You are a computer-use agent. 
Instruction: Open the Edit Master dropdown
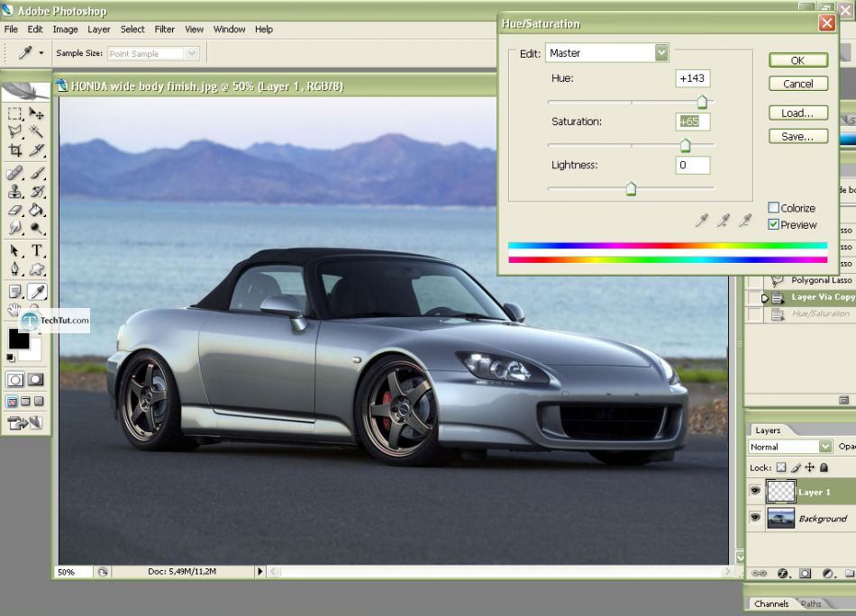(661, 52)
